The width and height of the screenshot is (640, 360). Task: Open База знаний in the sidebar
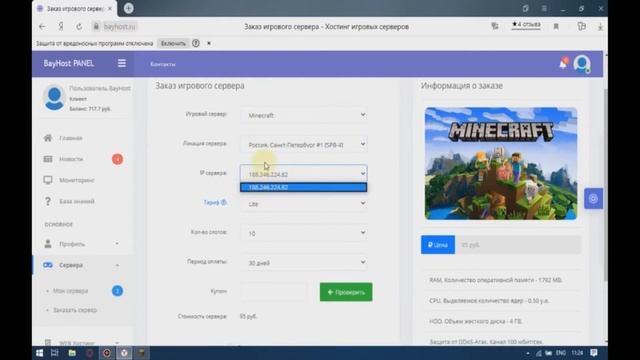pyautogui.click(x=77, y=201)
